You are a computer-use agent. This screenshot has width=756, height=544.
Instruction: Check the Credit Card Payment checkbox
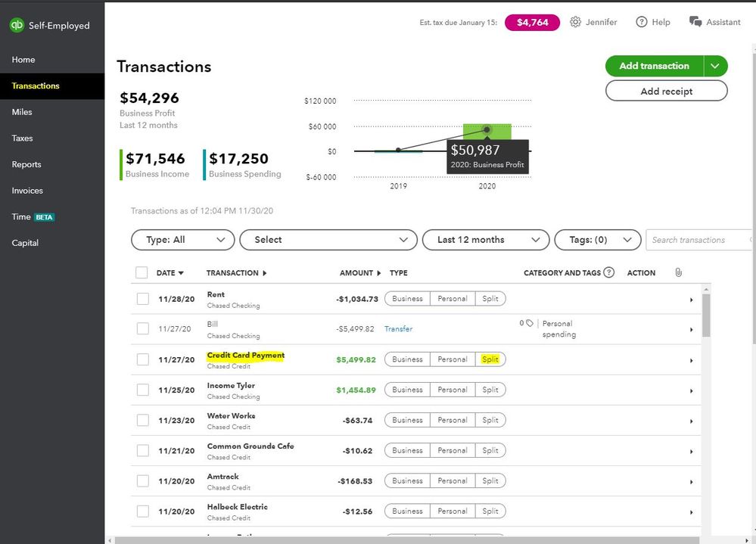tap(143, 359)
